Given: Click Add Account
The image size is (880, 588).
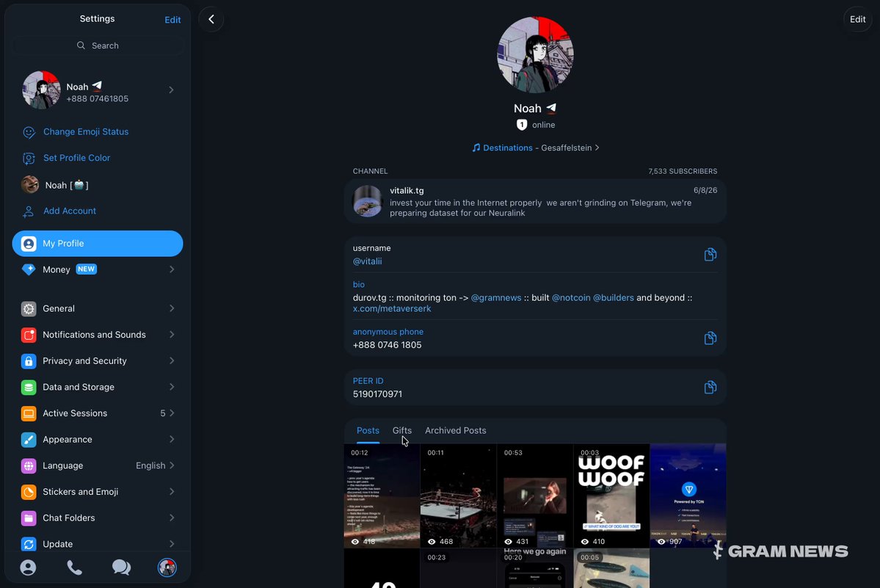Looking at the screenshot, I should pos(70,211).
